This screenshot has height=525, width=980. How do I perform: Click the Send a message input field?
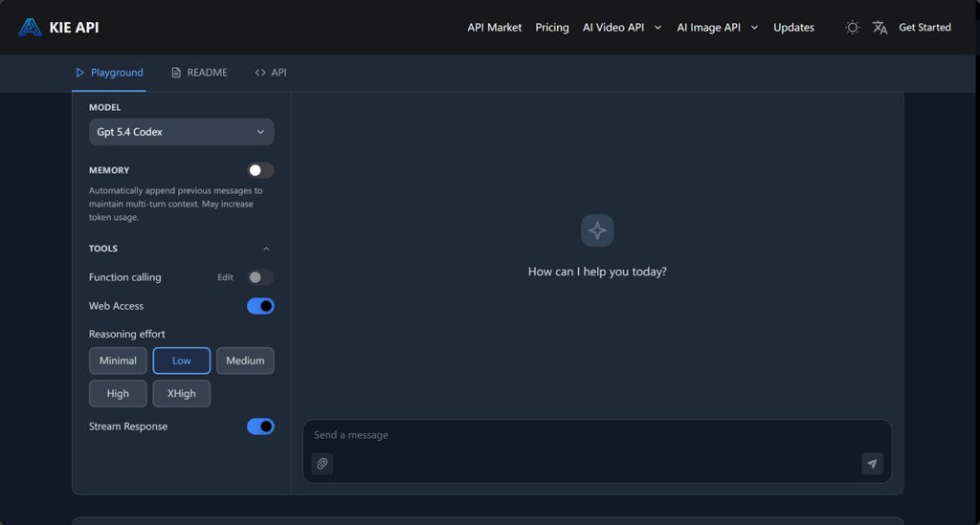tap(584, 435)
